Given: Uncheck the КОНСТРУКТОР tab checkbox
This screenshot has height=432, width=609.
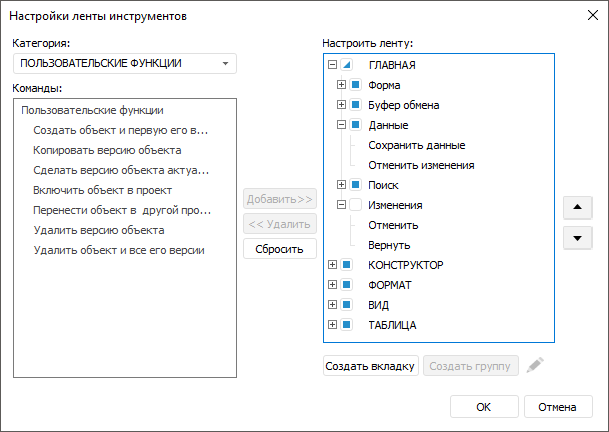Looking at the screenshot, I should (346, 265).
